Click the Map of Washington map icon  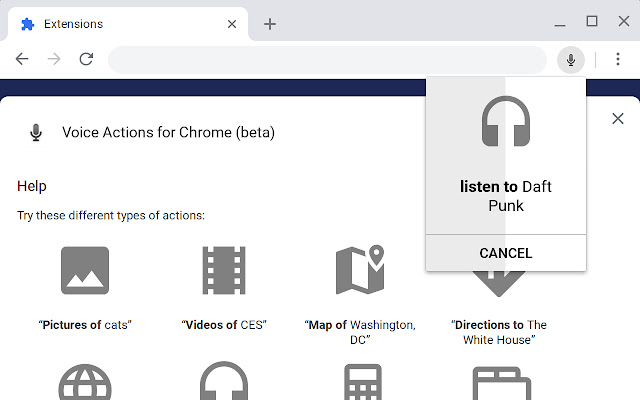(x=360, y=270)
